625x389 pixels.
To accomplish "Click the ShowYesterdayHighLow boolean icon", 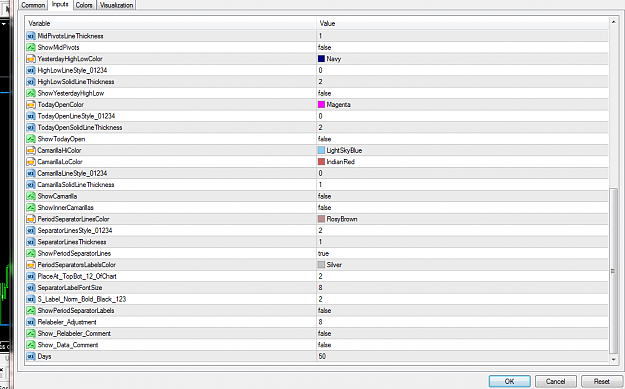I will (x=31, y=93).
